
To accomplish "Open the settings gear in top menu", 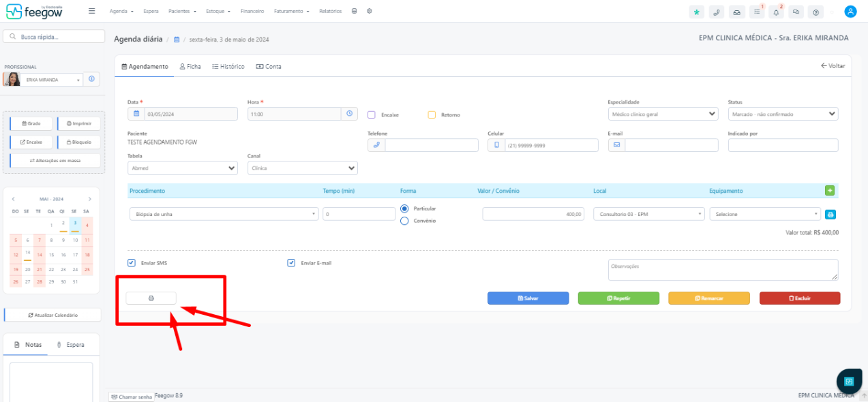I will 369,11.
